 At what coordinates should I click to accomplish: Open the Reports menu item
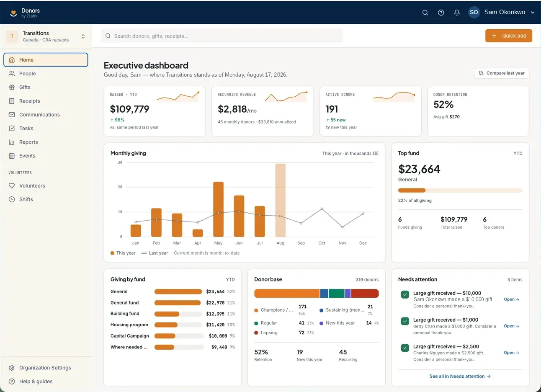(46, 142)
